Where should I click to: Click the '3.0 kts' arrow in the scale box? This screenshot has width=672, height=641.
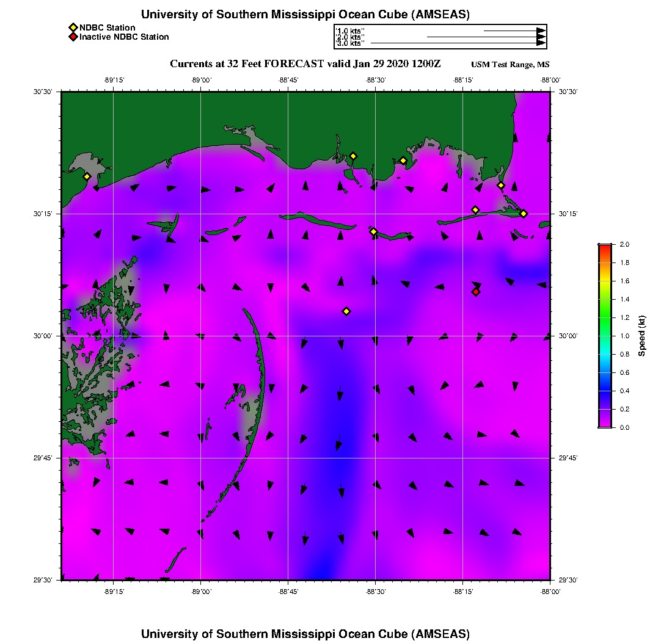click(x=458, y=43)
